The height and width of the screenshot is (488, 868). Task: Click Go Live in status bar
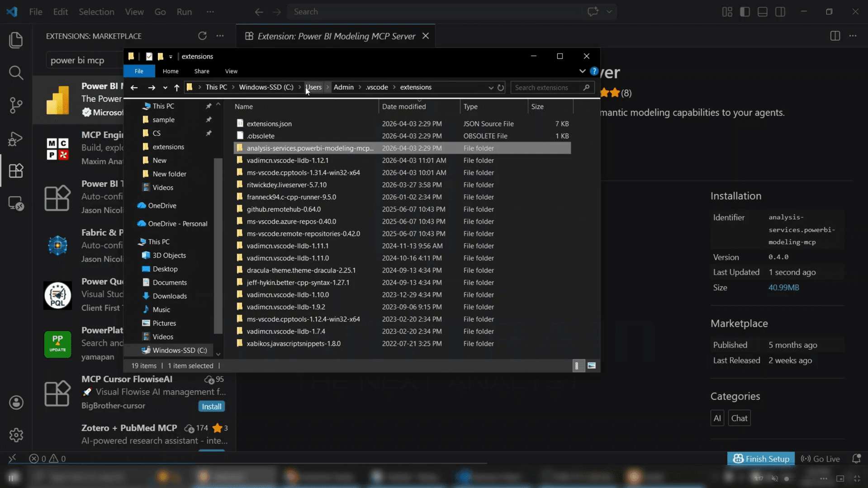point(820,459)
